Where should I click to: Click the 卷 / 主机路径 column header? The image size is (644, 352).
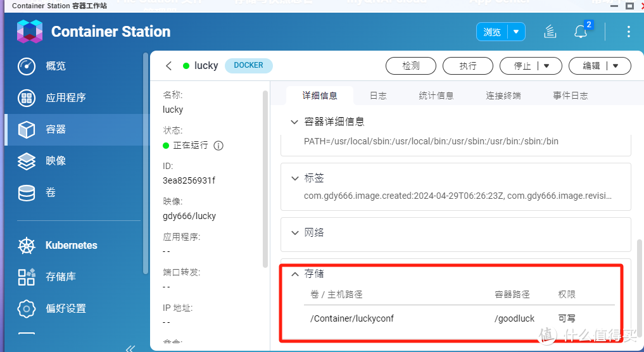pos(336,294)
